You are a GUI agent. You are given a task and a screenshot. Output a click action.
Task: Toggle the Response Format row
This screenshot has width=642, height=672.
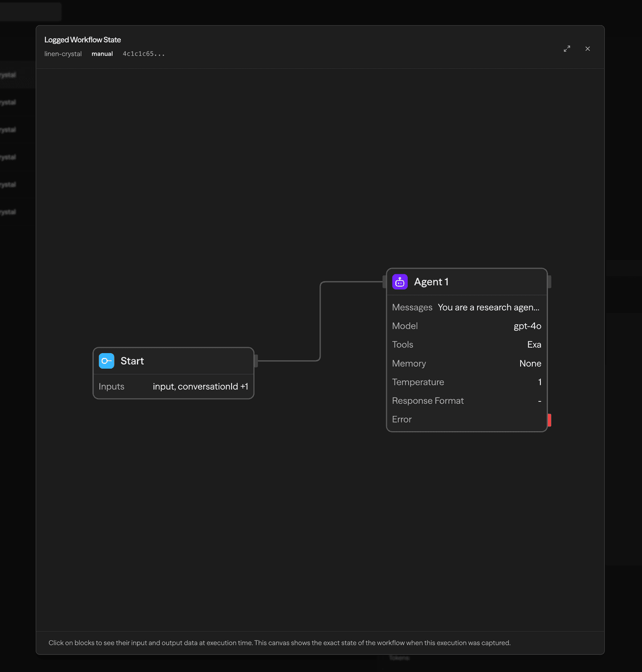coord(465,400)
